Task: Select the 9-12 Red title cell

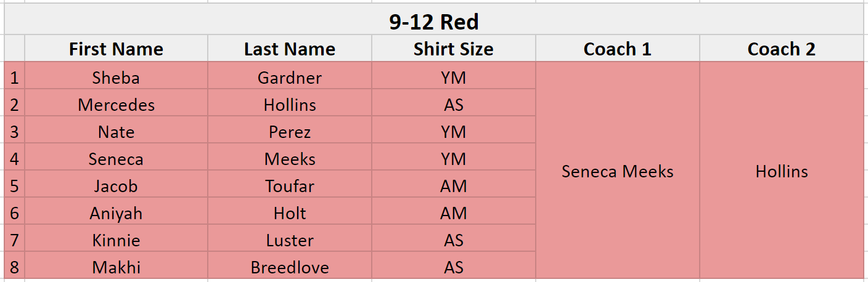Action: tap(434, 22)
